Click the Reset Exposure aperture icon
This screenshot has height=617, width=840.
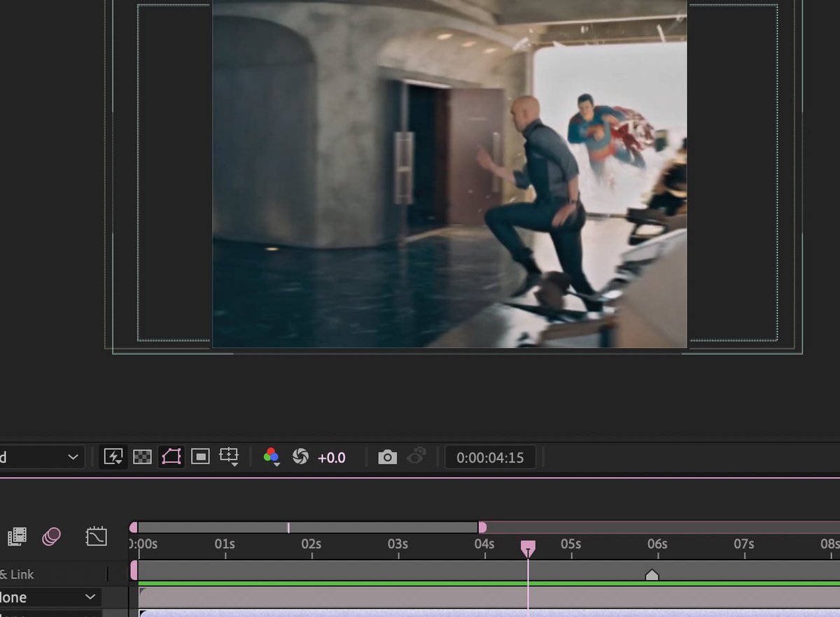point(300,457)
